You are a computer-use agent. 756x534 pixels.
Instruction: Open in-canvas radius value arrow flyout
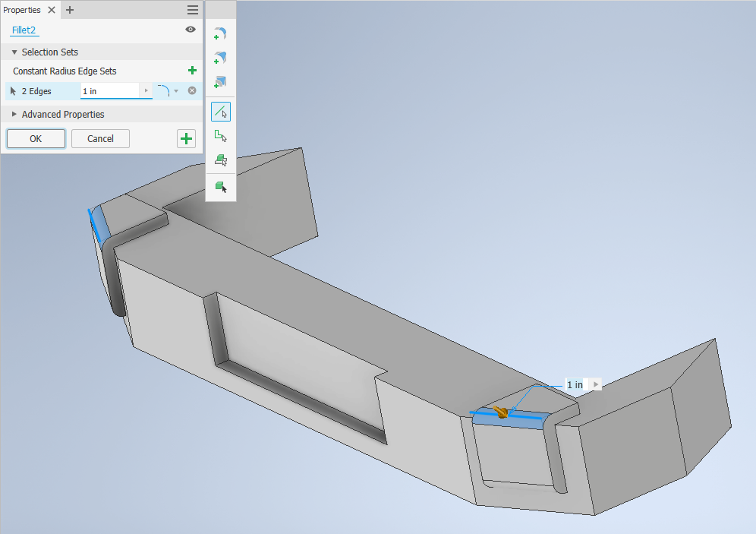click(x=596, y=384)
